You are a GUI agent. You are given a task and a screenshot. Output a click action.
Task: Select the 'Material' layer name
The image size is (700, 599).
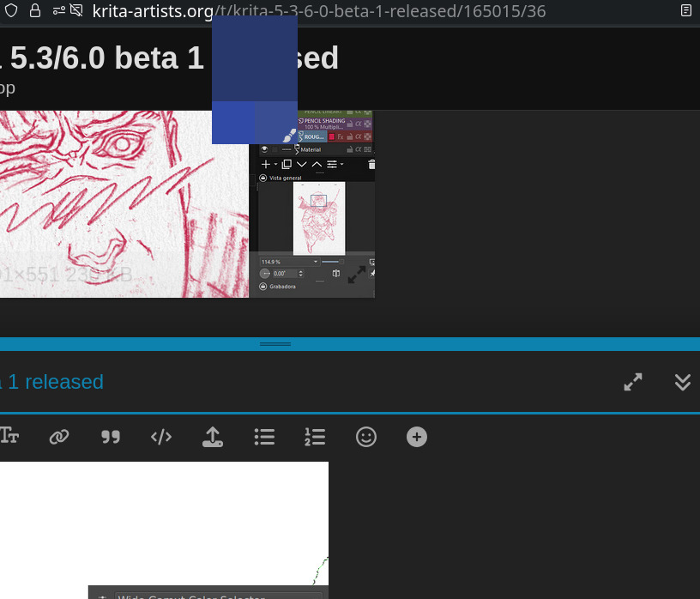(x=311, y=149)
